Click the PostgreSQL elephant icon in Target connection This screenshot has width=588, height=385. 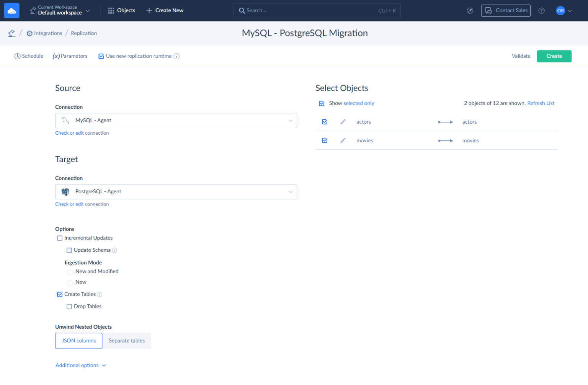tap(65, 191)
